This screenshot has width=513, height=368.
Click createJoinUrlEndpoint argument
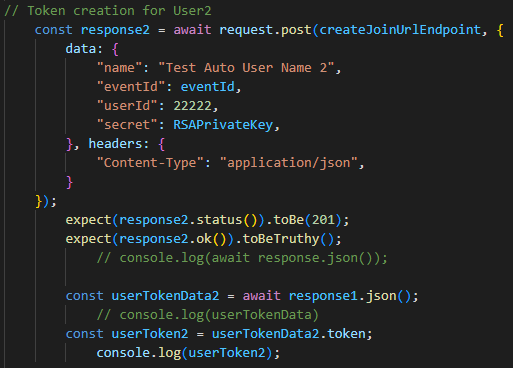click(x=400, y=30)
